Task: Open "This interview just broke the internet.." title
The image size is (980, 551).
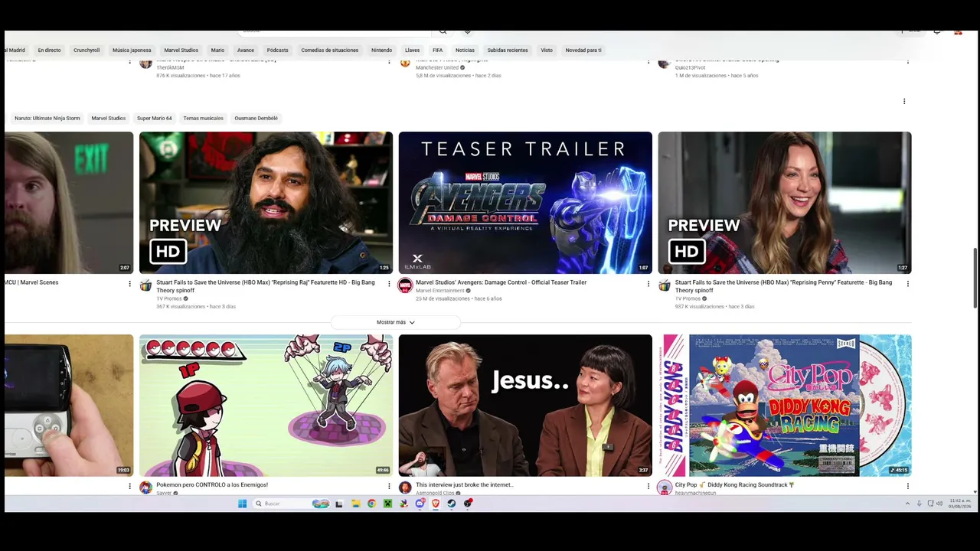Action: (x=464, y=484)
